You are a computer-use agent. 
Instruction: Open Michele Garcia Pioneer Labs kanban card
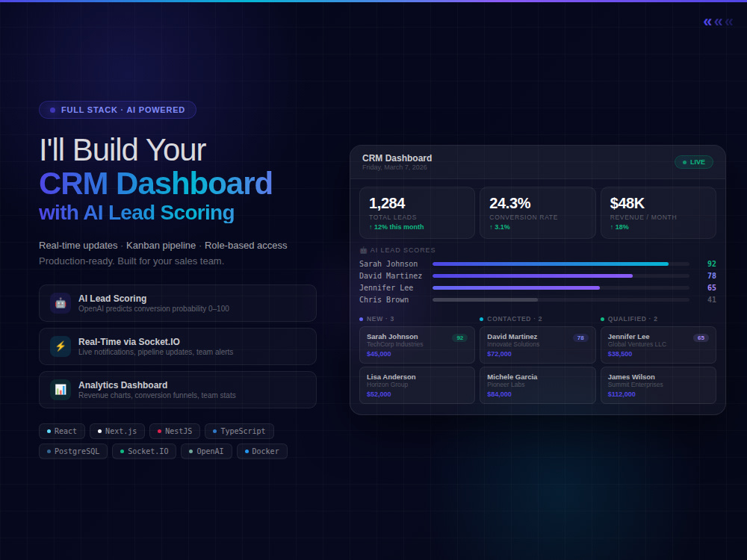tap(537, 385)
